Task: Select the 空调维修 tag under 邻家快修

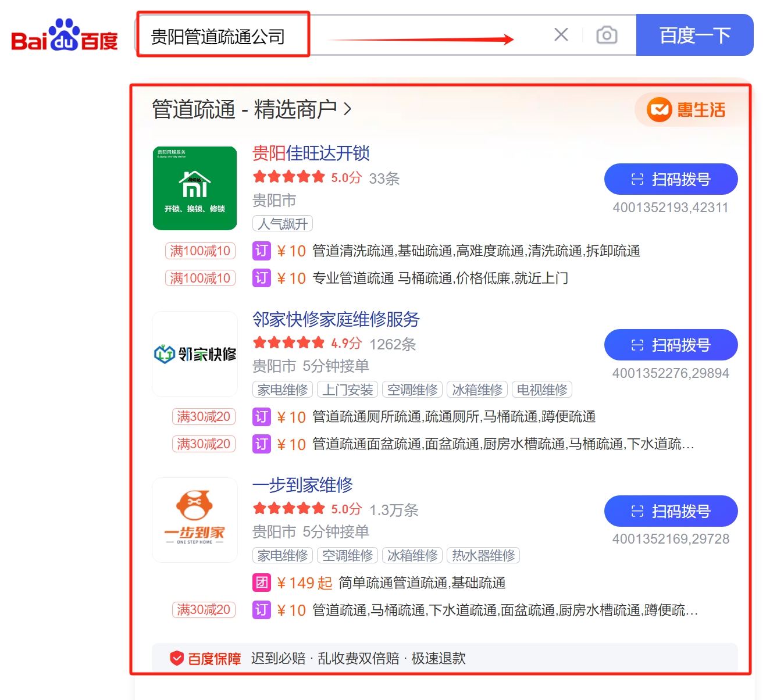Action: click(412, 390)
